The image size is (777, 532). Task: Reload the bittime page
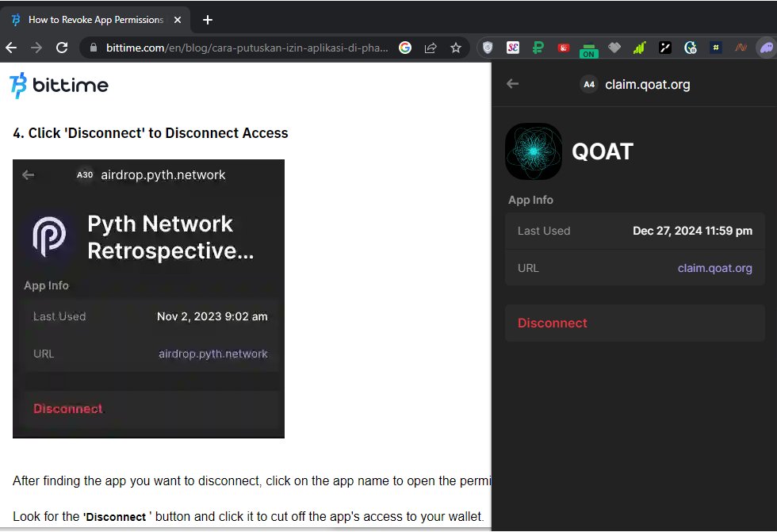point(62,48)
